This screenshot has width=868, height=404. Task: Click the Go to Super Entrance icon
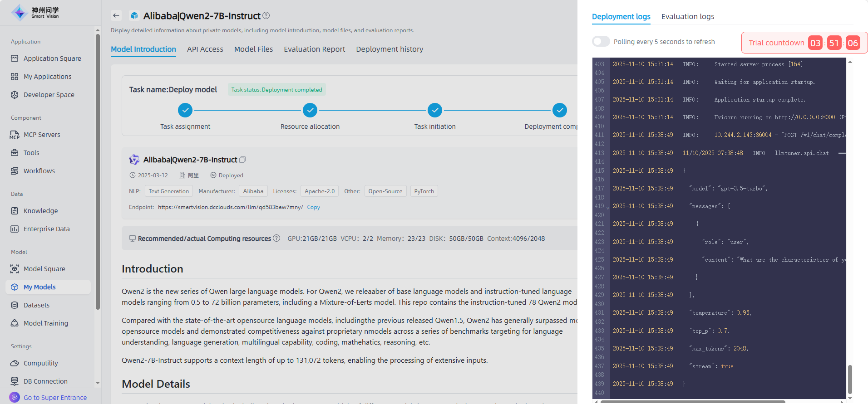(15, 397)
